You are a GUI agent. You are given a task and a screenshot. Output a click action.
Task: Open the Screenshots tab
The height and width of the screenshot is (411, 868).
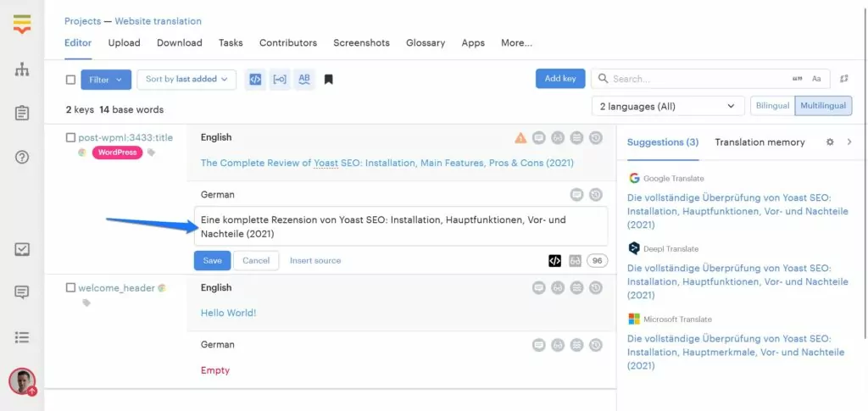(361, 42)
